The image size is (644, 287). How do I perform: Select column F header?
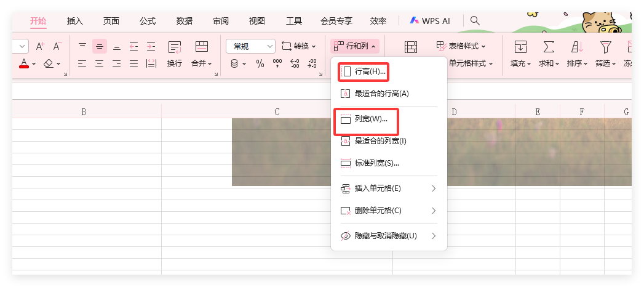pos(582,111)
